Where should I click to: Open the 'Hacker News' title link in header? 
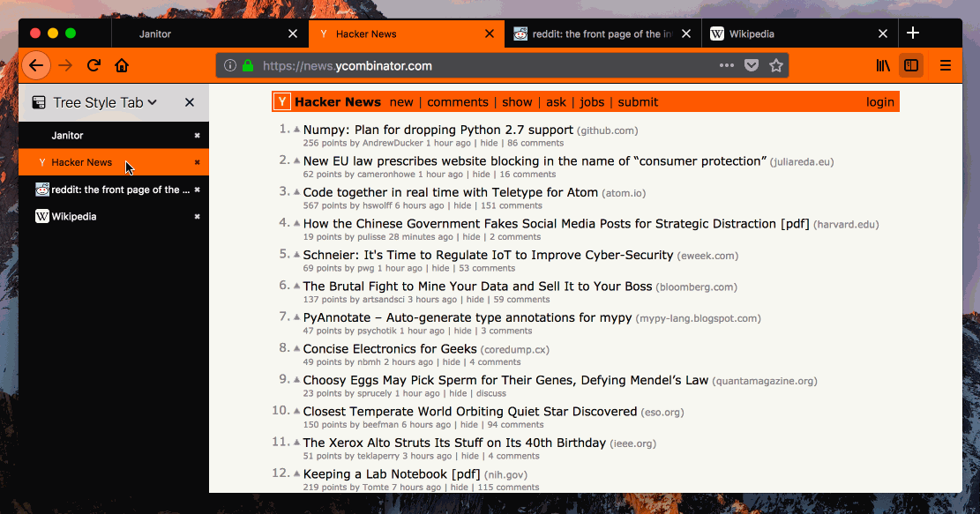(338, 102)
